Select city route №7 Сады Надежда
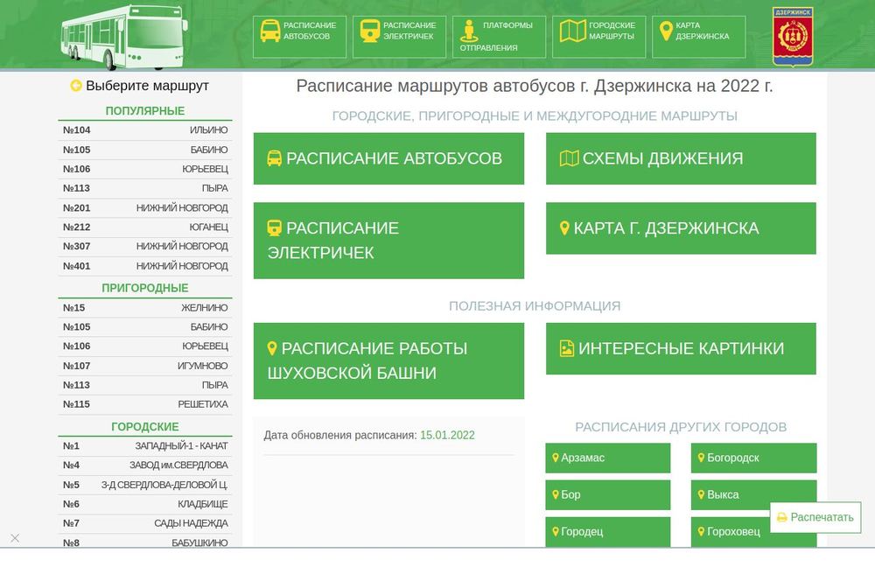This screenshot has width=875, height=588. 145,523
